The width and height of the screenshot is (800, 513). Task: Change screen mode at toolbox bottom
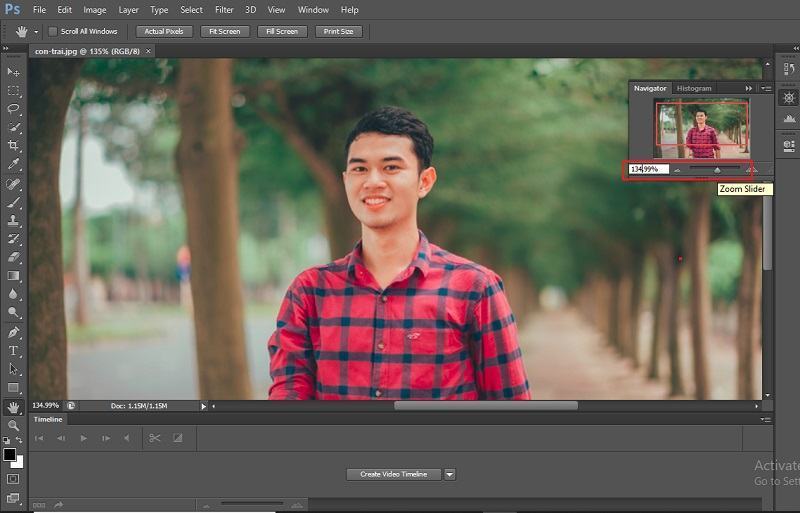tap(13, 498)
